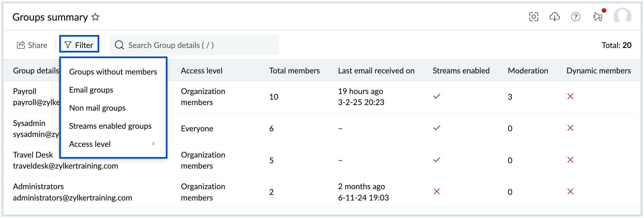Select Groups without members filter
This screenshot has height=218, width=644.
[113, 72]
